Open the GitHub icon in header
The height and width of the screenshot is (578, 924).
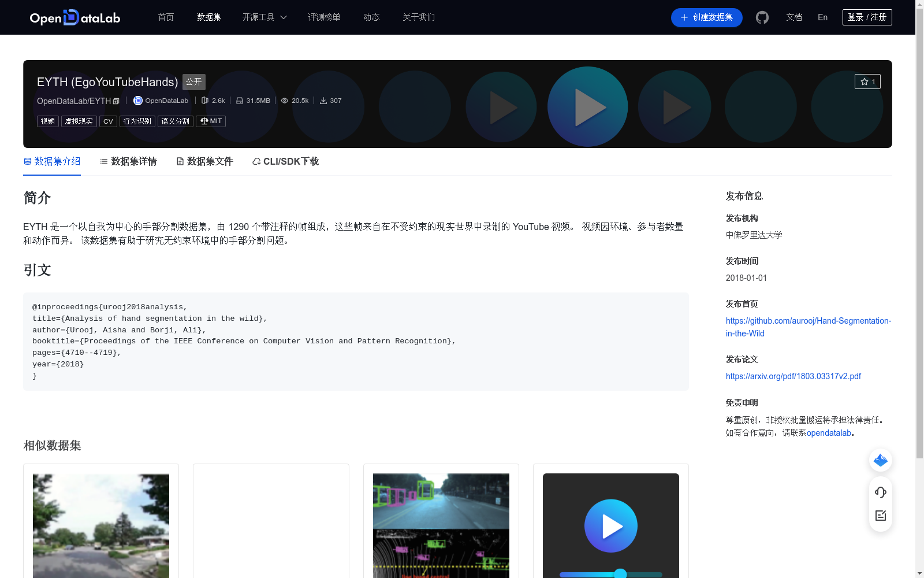point(762,17)
